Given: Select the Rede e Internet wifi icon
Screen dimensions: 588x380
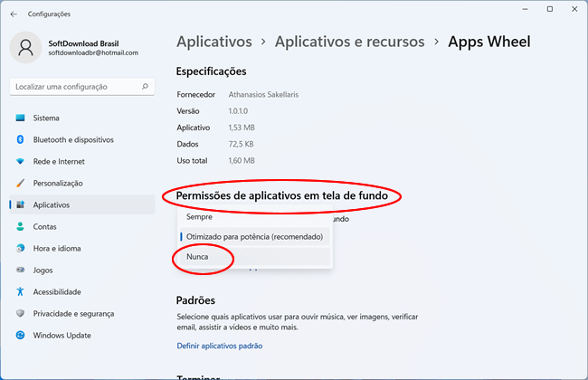Looking at the screenshot, I should coord(20,161).
